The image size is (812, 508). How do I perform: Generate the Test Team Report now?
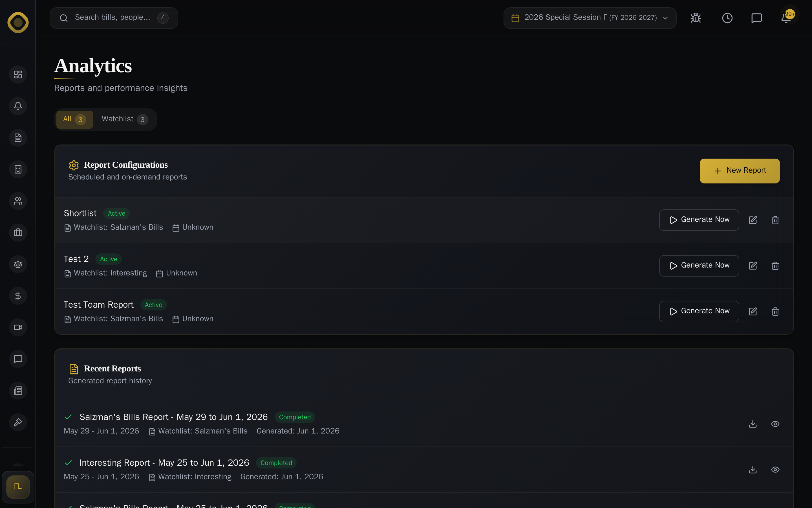pos(699,312)
